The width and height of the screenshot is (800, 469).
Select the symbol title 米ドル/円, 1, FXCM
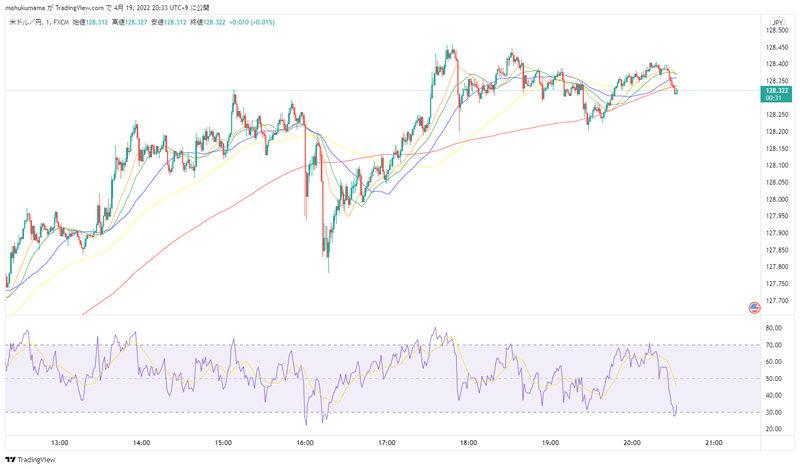click(x=39, y=22)
